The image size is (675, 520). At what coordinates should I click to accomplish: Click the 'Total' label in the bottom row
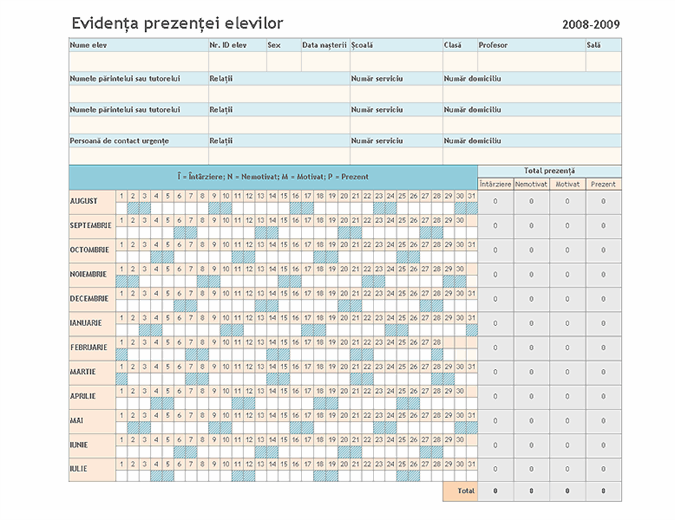point(465,491)
